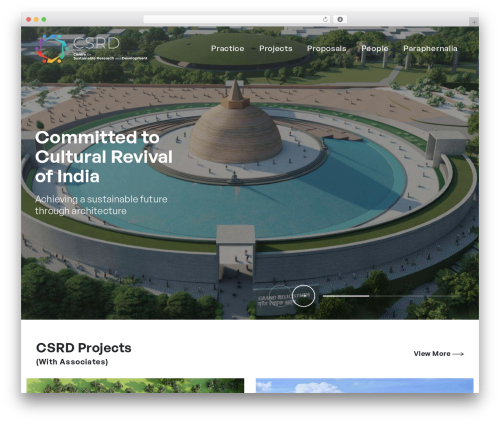Open the green landscape project thumbnail

(135, 385)
